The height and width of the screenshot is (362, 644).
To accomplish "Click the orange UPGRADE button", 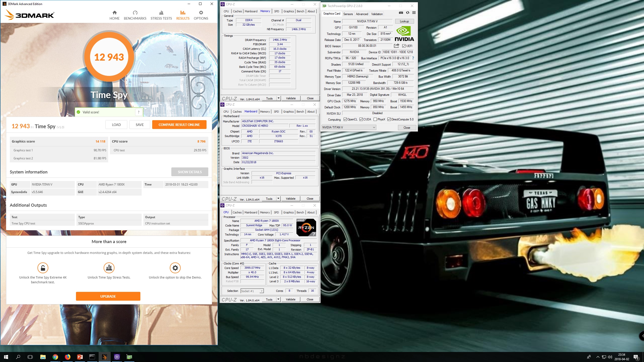I will click(108, 296).
